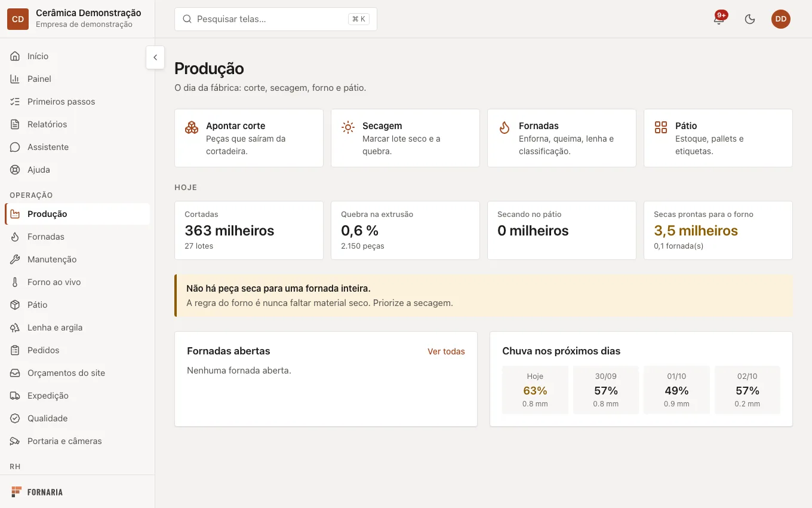Open the Apontar corte card
812x508 pixels.
pyautogui.click(x=249, y=138)
